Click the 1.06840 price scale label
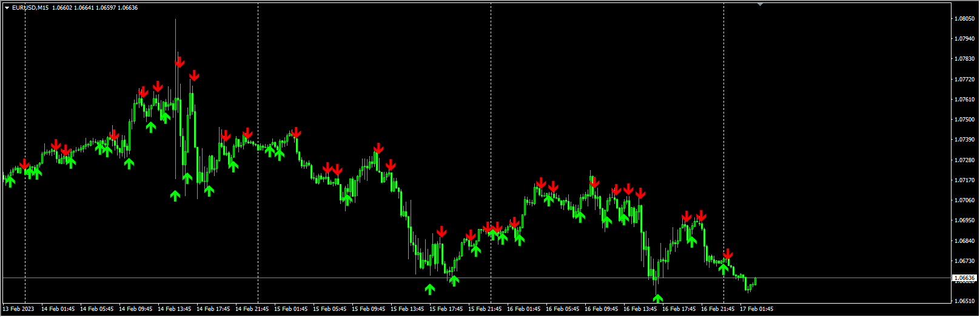This screenshot has width=980, height=317. point(964,241)
